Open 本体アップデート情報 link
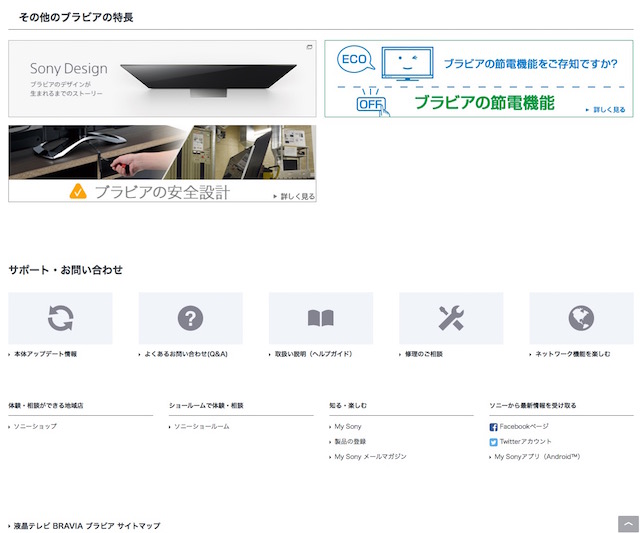 point(45,354)
